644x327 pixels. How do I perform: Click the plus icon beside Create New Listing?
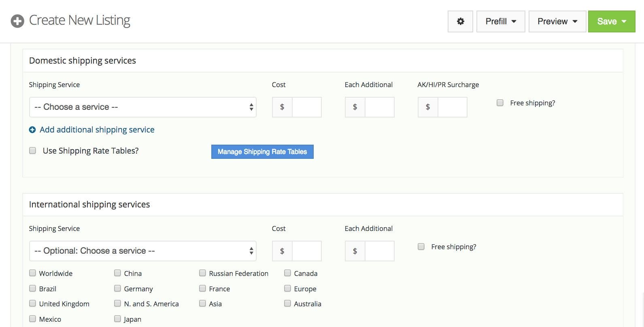(x=17, y=21)
